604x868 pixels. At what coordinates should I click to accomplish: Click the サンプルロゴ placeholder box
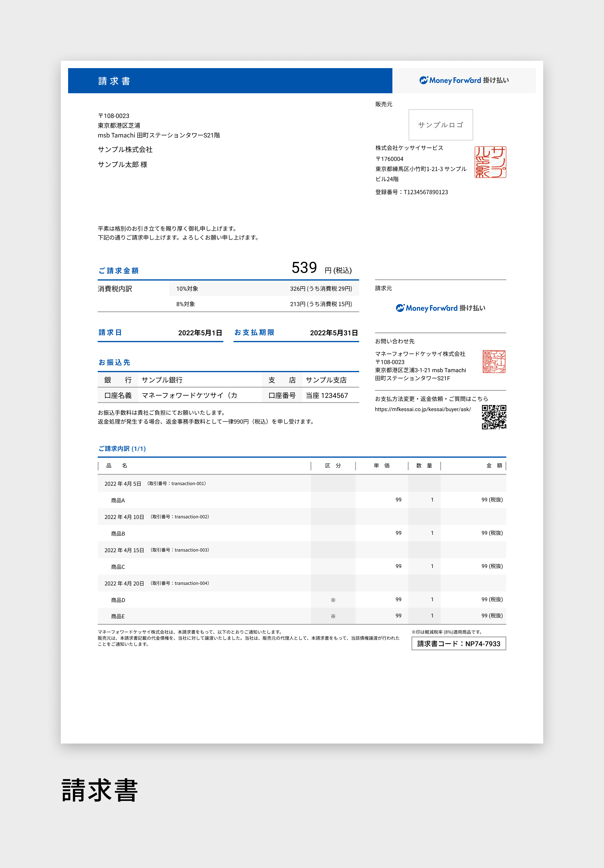[x=441, y=125]
